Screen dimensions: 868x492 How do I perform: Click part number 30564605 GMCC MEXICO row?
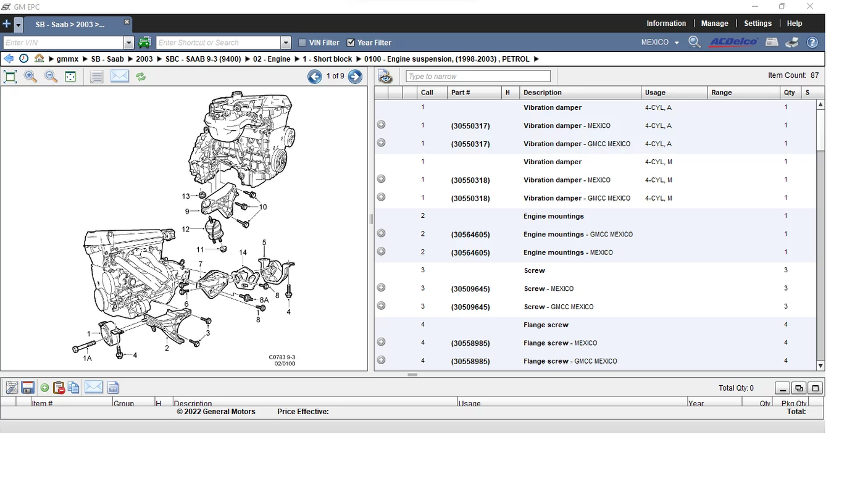click(x=470, y=235)
